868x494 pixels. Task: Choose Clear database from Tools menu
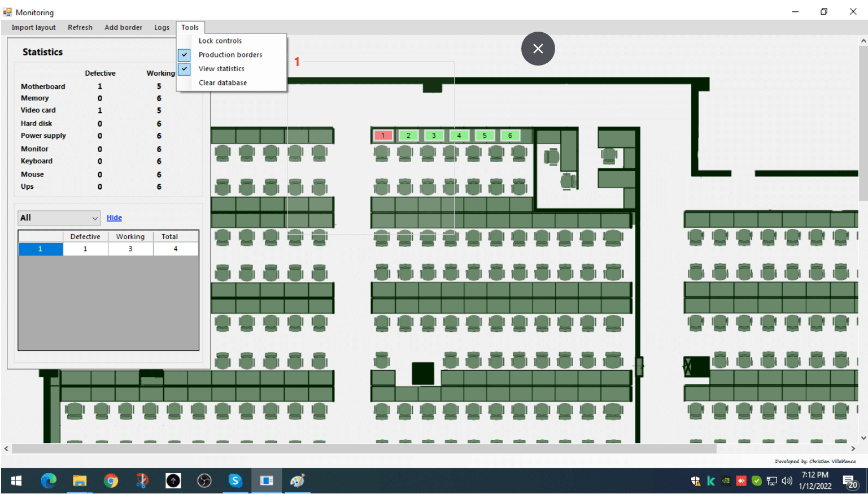[223, 83]
